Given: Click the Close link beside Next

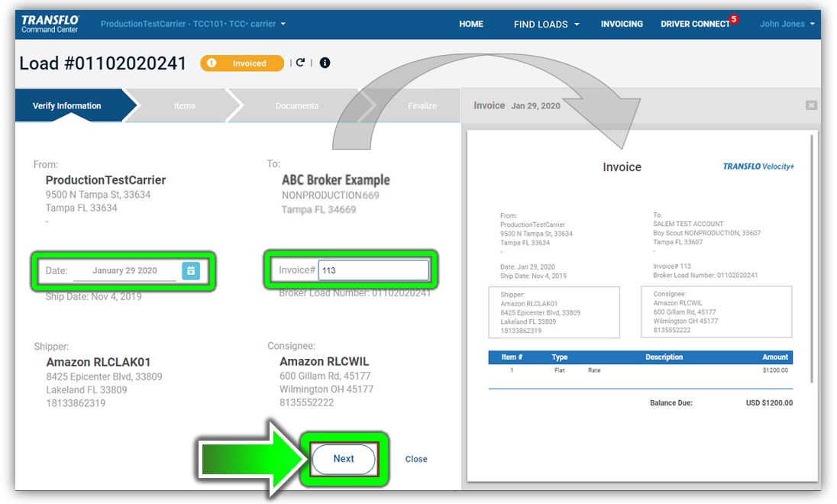Looking at the screenshot, I should pos(415,459).
